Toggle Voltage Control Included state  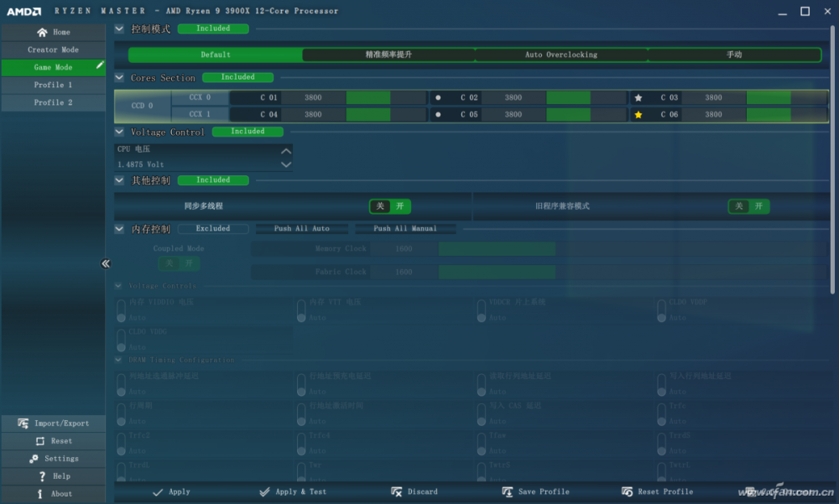coord(248,131)
